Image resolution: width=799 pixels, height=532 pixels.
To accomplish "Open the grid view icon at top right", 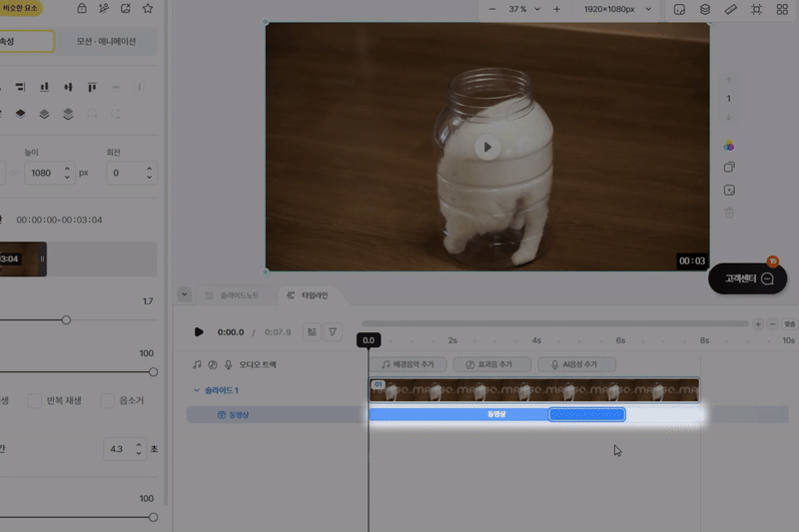I will tap(782, 9).
